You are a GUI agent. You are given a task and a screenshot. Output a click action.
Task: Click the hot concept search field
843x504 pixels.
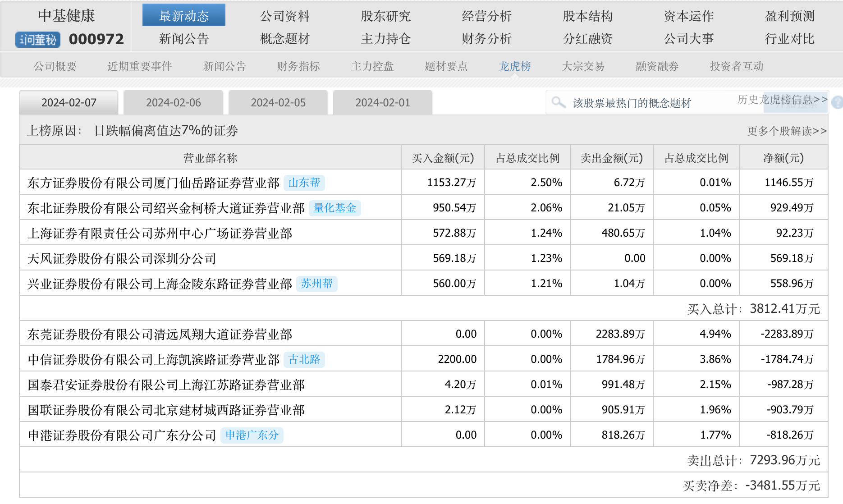click(640, 103)
